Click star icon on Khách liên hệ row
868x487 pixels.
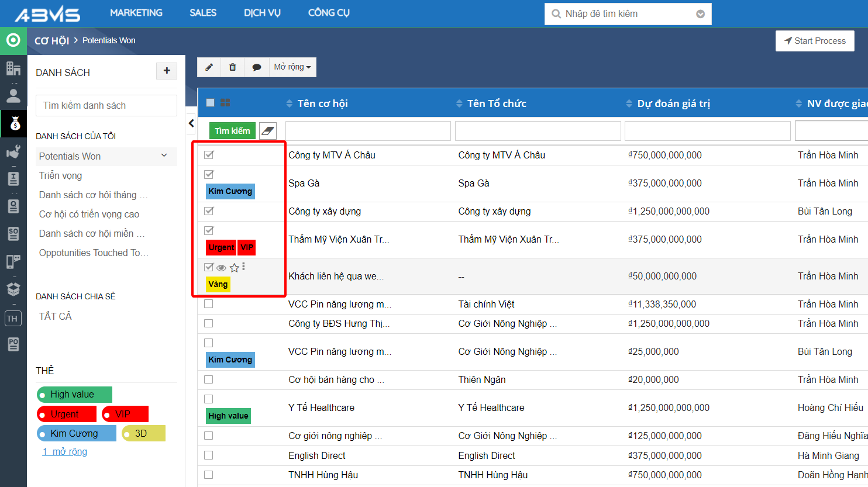(235, 267)
